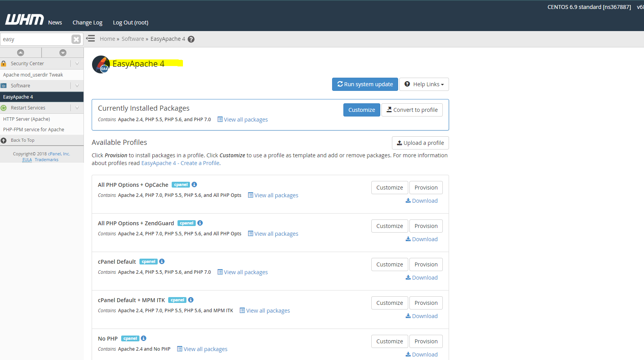View all packages of currently installed
Image resolution: width=644 pixels, height=360 pixels.
[243, 120]
